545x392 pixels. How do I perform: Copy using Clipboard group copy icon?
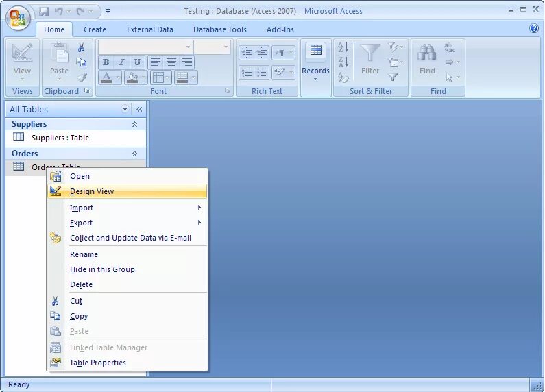pos(82,62)
